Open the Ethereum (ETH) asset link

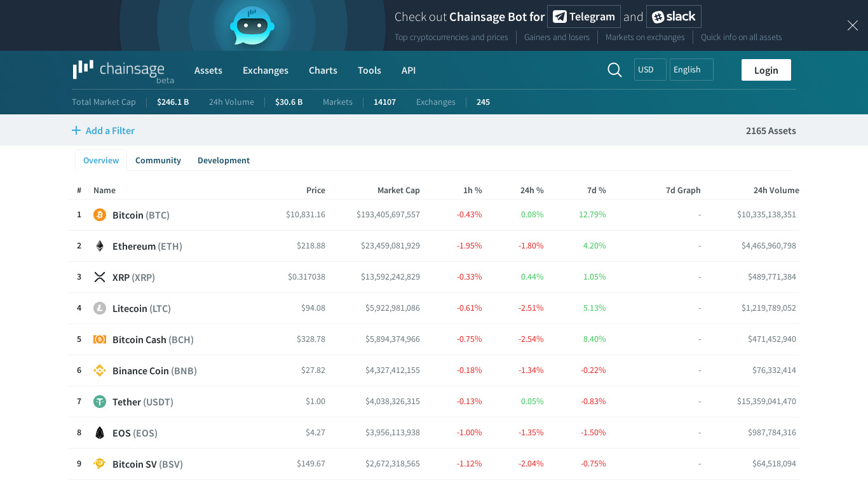[x=147, y=247]
